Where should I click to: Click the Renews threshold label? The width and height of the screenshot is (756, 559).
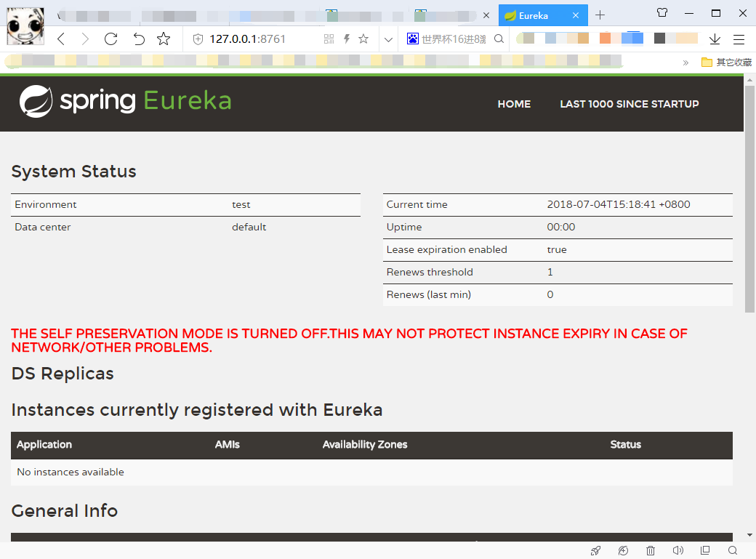pos(430,272)
